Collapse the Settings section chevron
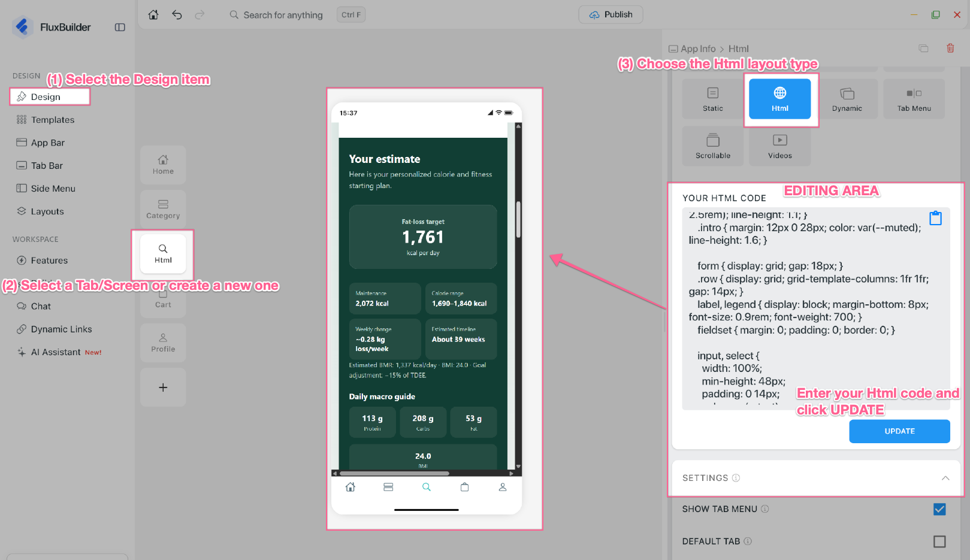970x560 pixels. (x=945, y=478)
